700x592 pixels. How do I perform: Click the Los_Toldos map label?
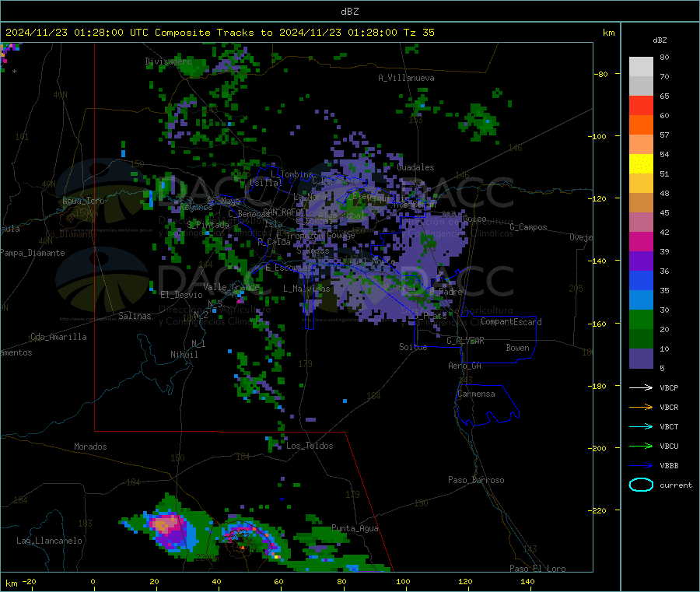pyautogui.click(x=310, y=446)
